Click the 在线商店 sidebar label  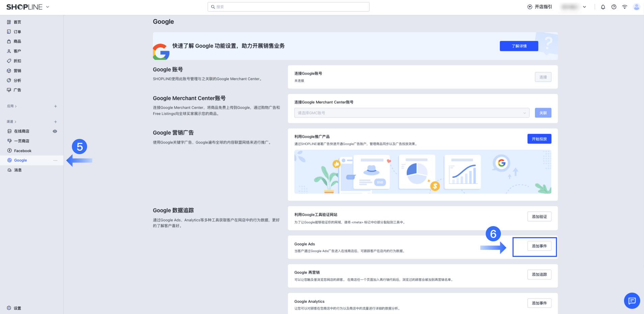pyautogui.click(x=22, y=131)
